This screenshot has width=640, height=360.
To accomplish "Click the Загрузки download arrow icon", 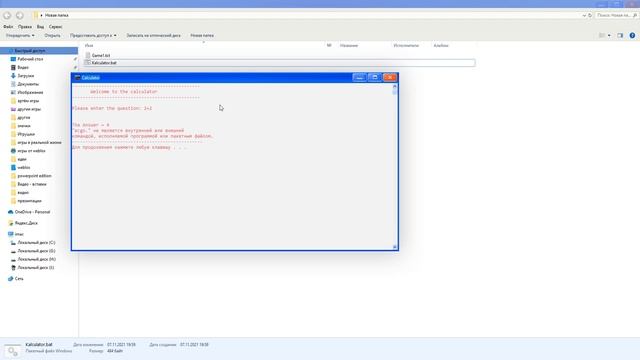I will tap(13, 76).
